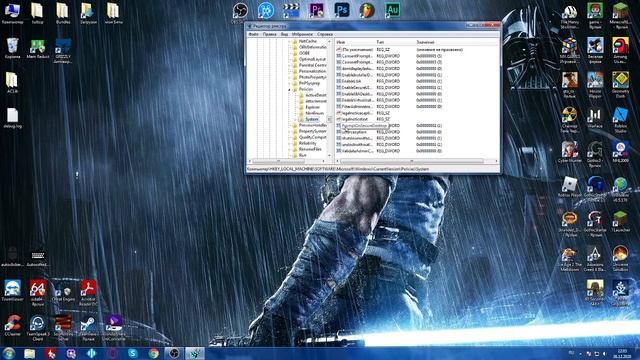Select the OptimalLayout registry key

pos(312,59)
